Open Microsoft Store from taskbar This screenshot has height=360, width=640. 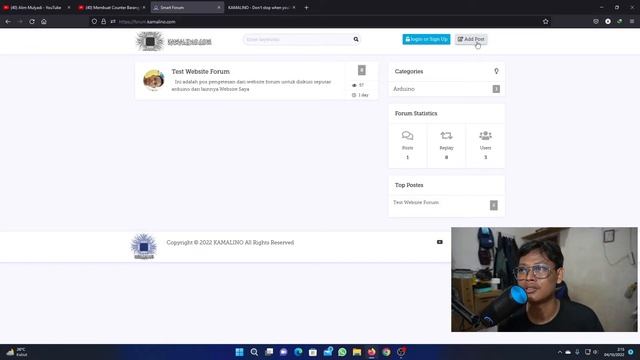[x=313, y=352]
